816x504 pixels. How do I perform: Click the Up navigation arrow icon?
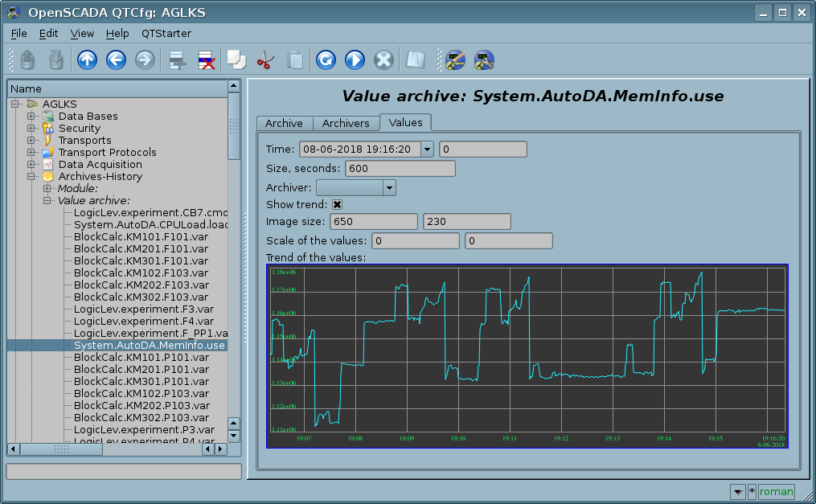coord(87,60)
